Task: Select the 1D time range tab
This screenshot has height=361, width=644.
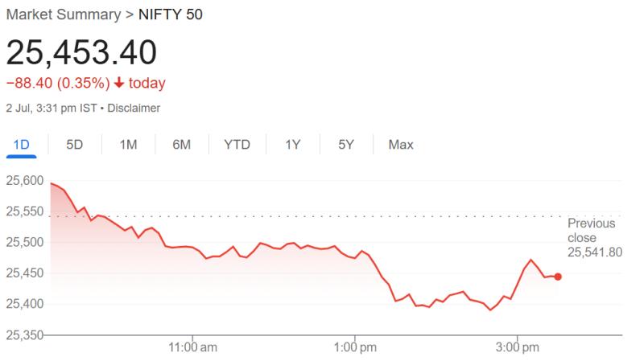Action: point(22,145)
